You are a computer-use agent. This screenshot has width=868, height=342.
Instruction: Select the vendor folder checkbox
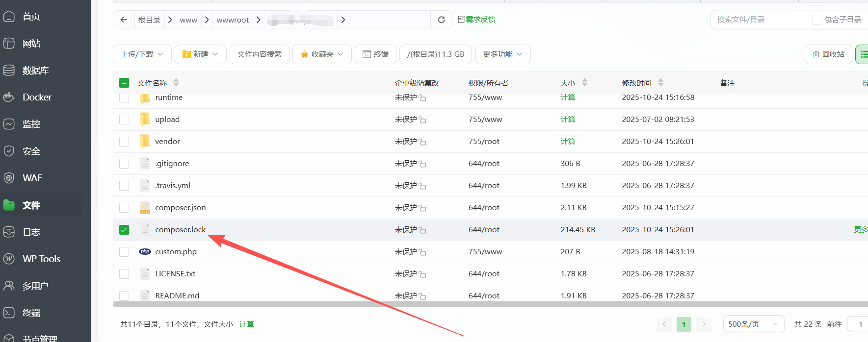click(x=124, y=142)
